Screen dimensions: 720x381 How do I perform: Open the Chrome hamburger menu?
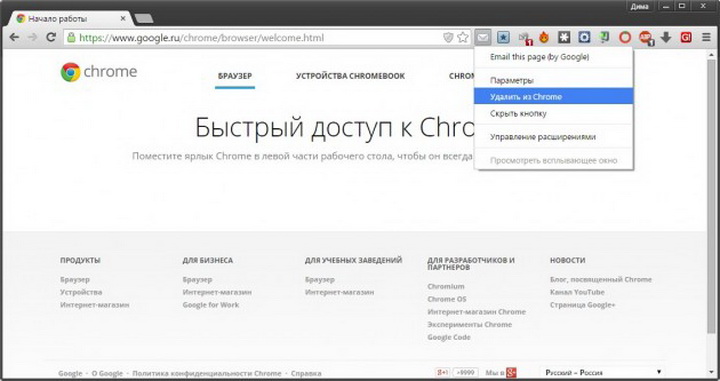point(707,38)
